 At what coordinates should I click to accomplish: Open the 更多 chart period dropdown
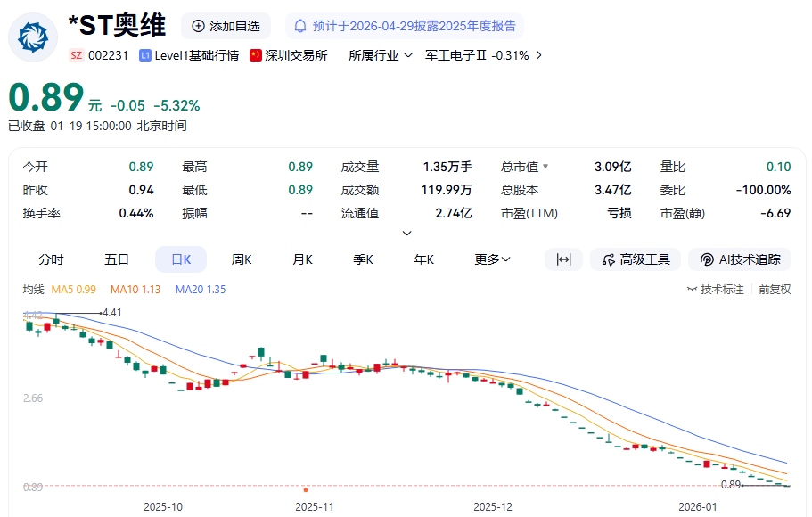[492, 259]
